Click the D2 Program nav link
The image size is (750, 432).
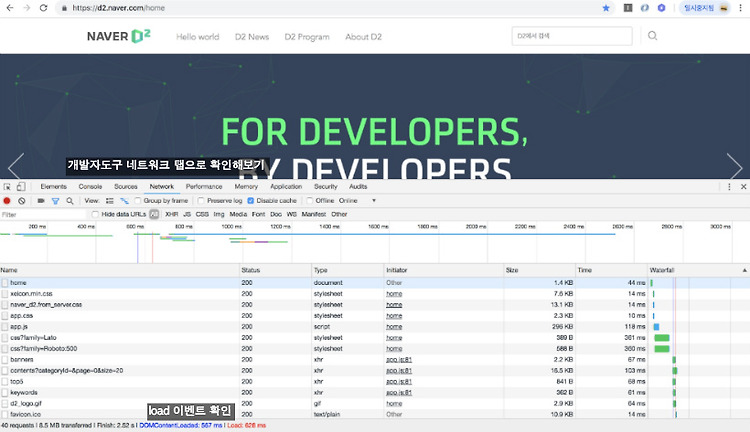307,37
